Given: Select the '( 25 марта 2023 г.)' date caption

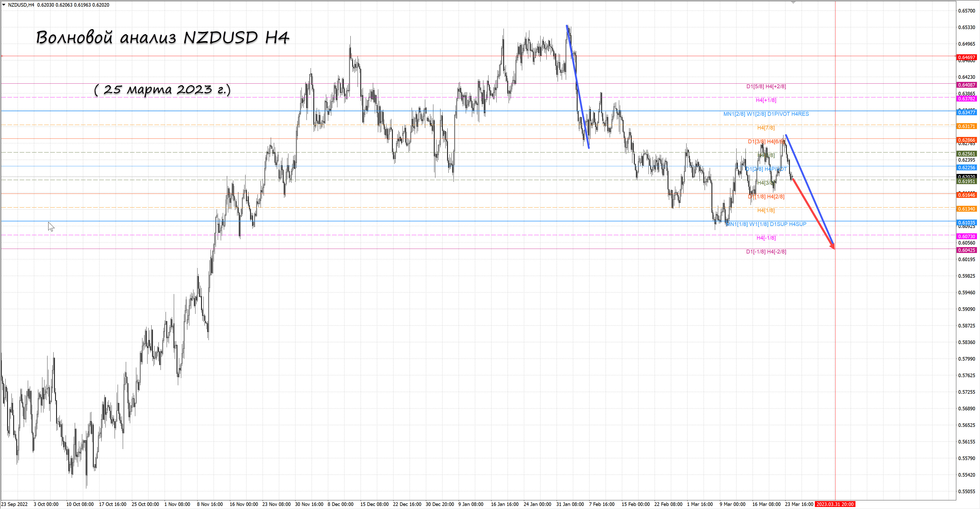Looking at the screenshot, I should [x=163, y=90].
